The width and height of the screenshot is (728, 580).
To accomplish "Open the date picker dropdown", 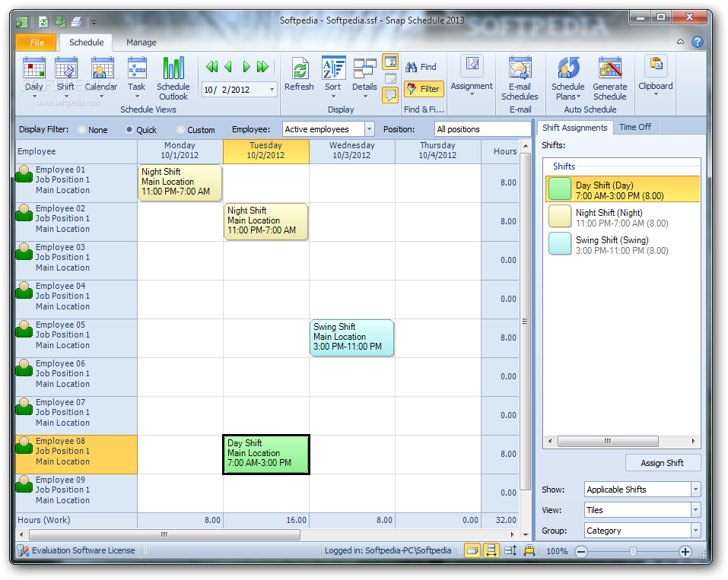I will pos(272,90).
